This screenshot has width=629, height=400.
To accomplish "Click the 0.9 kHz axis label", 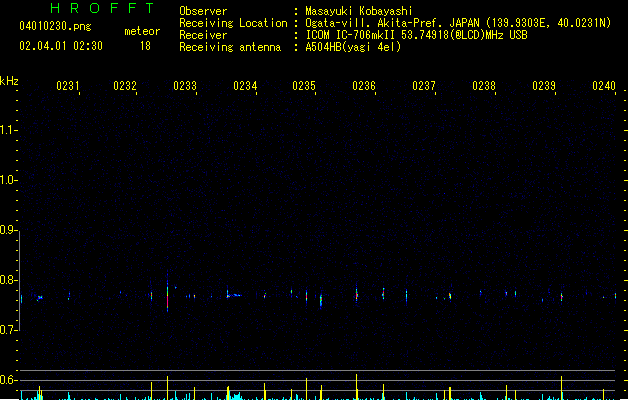I will 8,229.
